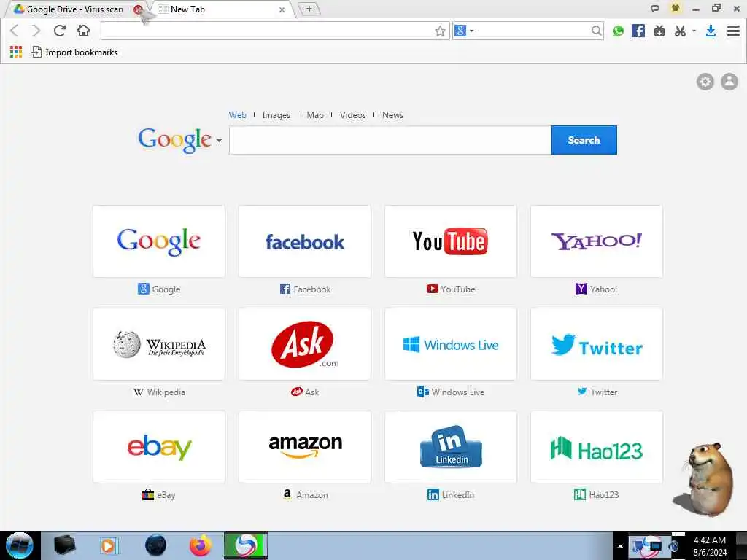This screenshot has height=560, width=747.
Task: Switch to the swirl browser on taskbar
Action: 246,545
